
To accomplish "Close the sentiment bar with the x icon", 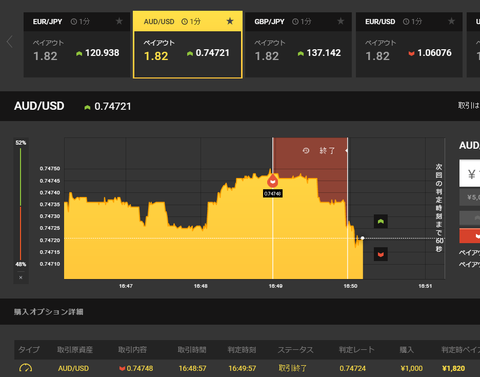I will pos(21,277).
